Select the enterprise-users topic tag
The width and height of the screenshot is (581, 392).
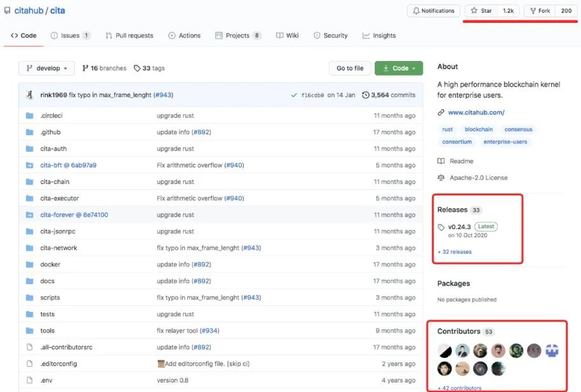point(505,142)
